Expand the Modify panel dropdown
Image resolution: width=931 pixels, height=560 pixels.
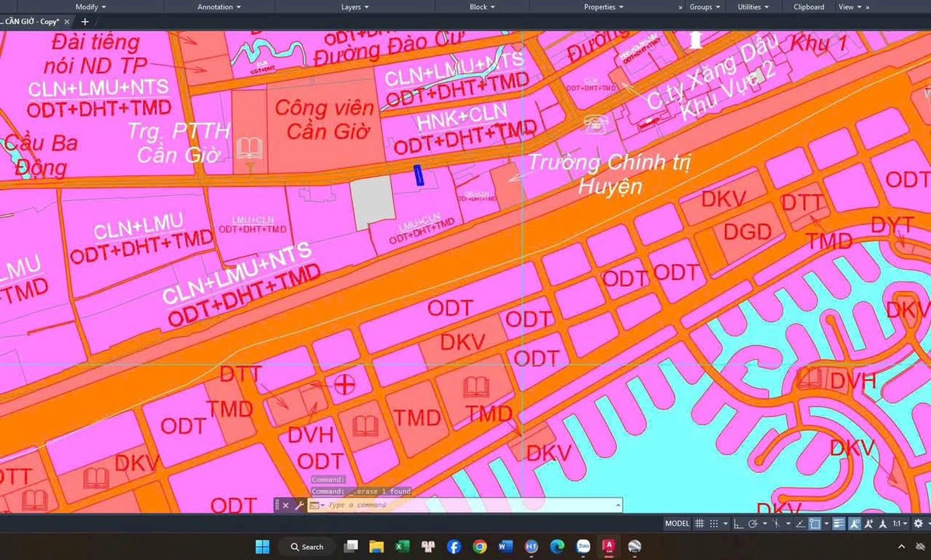[91, 7]
